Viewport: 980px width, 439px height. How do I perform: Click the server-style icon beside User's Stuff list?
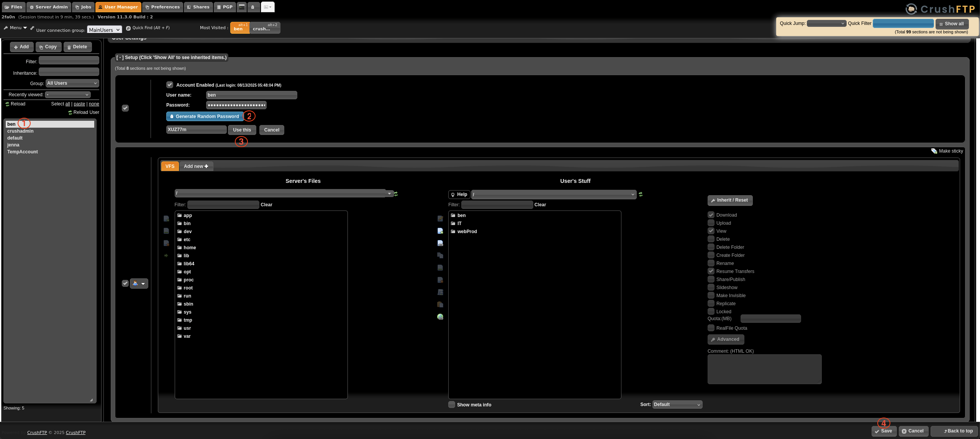[x=440, y=292]
